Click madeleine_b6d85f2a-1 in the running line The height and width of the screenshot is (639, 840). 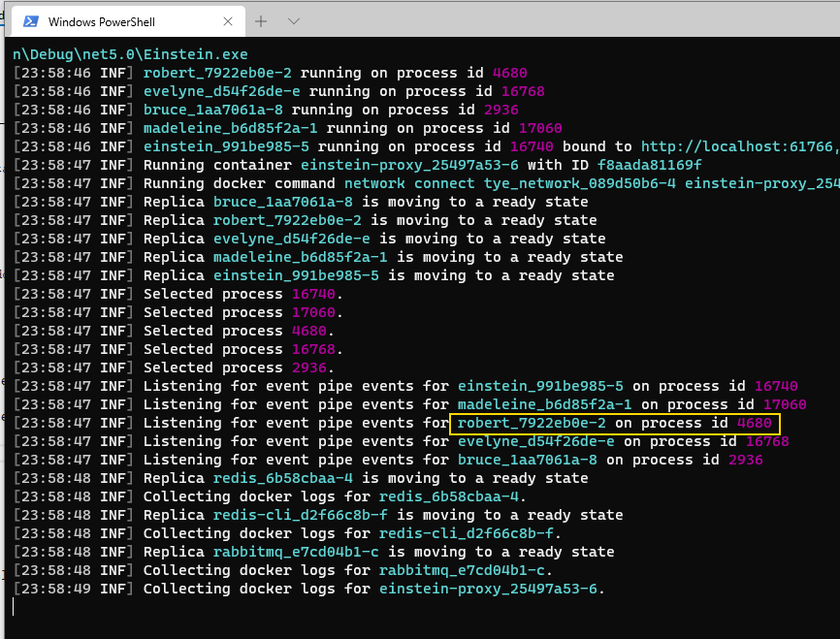[230, 129]
